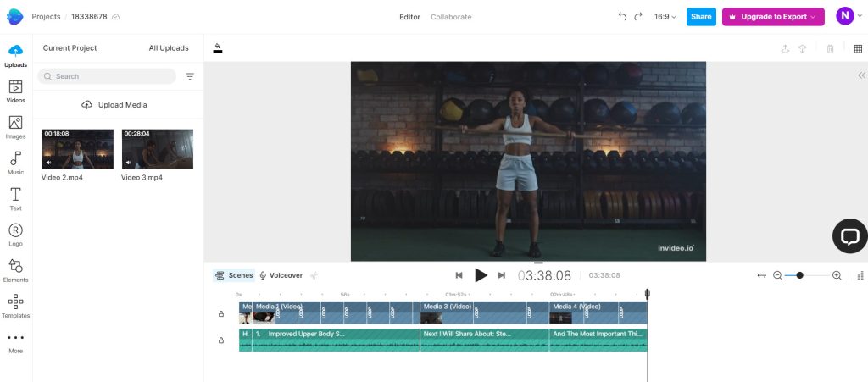Switch to the All Uploads tab

point(169,48)
